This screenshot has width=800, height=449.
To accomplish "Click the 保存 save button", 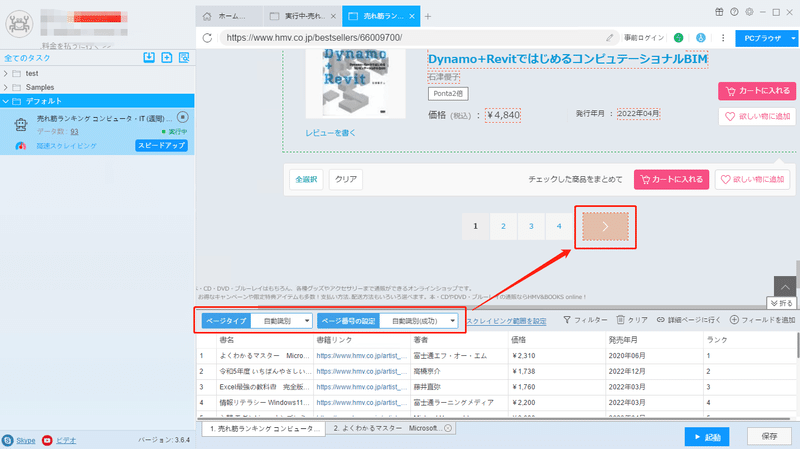I will click(x=769, y=436).
